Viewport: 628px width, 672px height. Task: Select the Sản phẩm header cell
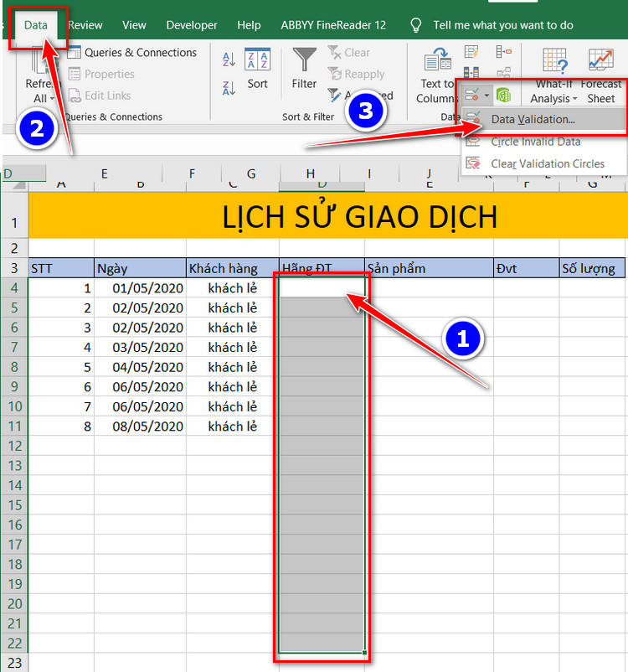(x=430, y=268)
